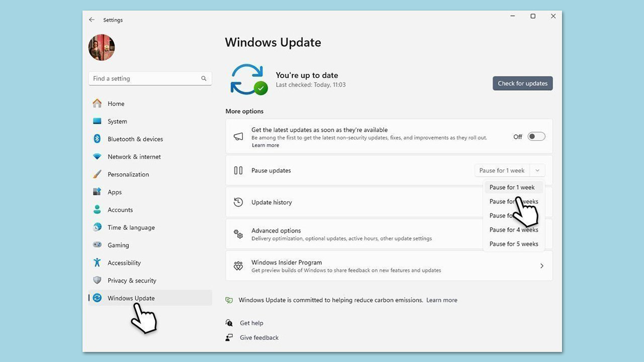Open Bluetooth & devices section

pos(135,139)
